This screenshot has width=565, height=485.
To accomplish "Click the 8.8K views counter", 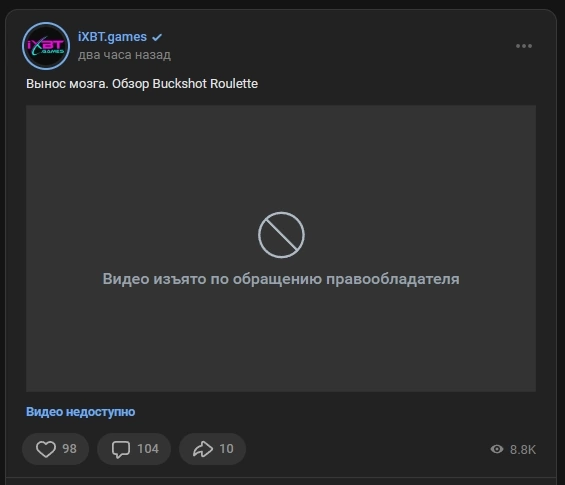I will pyautogui.click(x=523, y=450).
